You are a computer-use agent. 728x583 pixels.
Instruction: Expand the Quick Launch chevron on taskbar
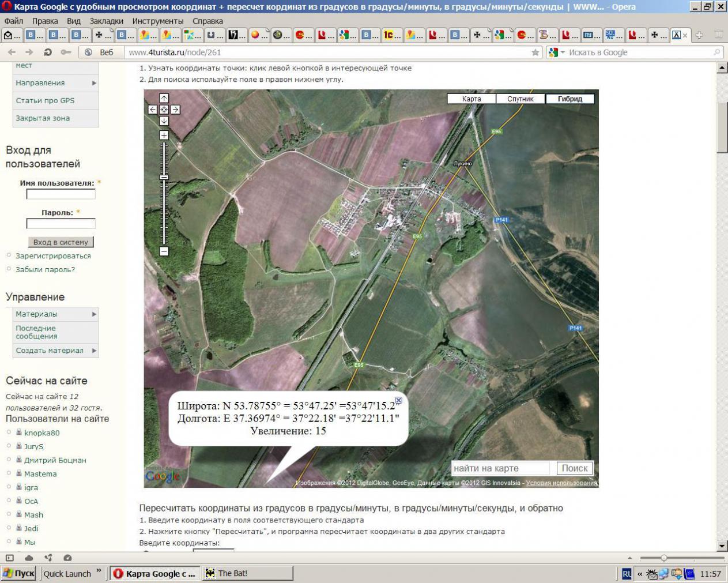(x=99, y=571)
